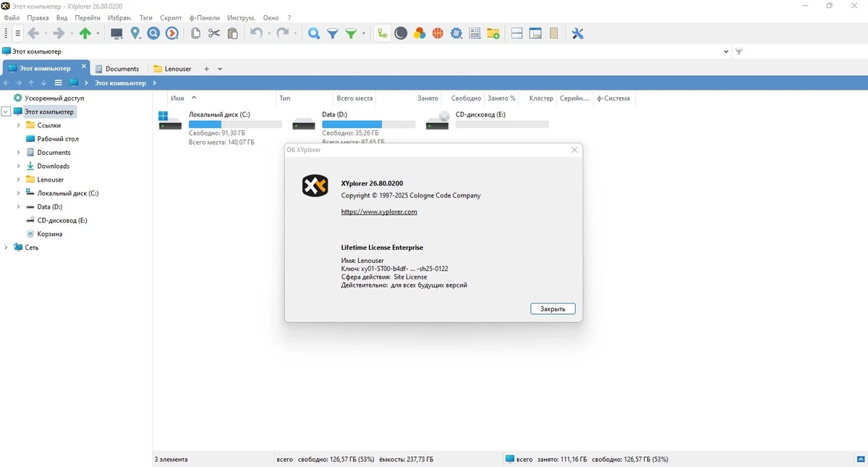This screenshot has height=467, width=868.
Task: Click the grid calculator-style toolbar icon
Action: tap(475, 33)
